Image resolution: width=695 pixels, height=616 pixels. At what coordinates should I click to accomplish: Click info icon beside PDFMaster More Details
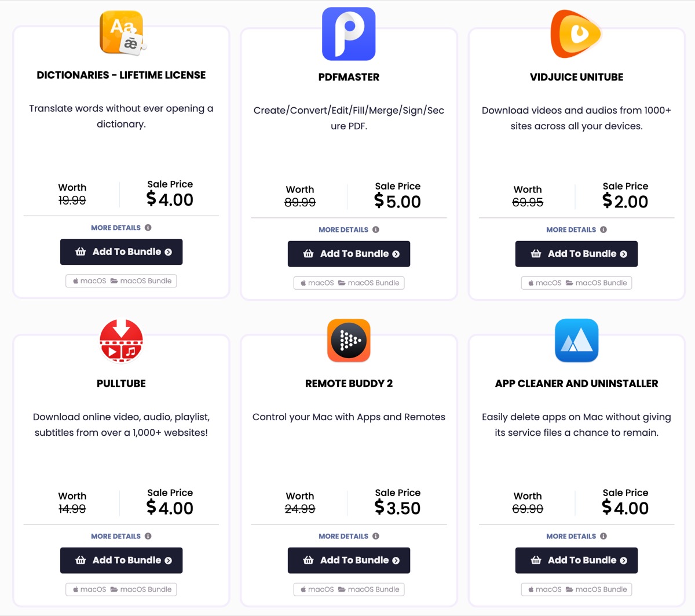pos(376,229)
